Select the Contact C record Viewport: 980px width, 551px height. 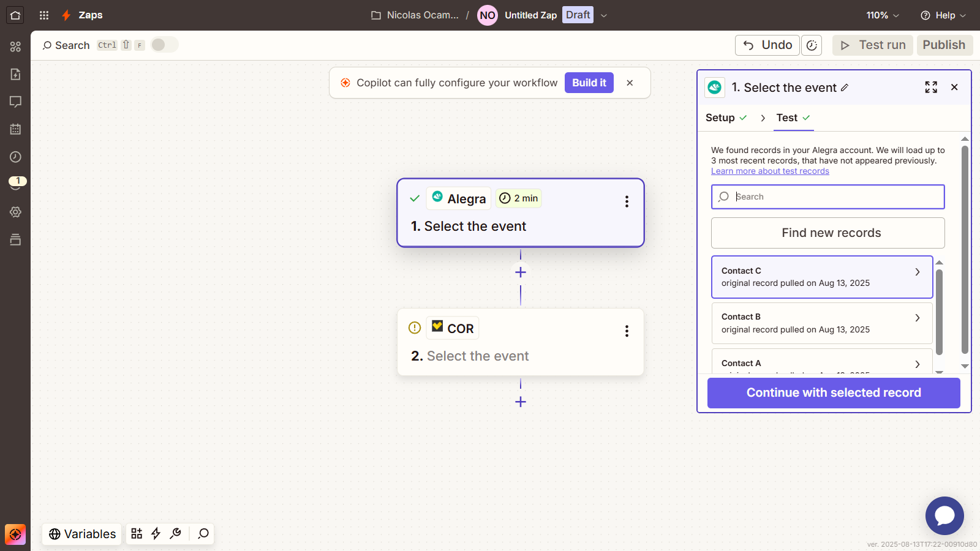(x=822, y=277)
